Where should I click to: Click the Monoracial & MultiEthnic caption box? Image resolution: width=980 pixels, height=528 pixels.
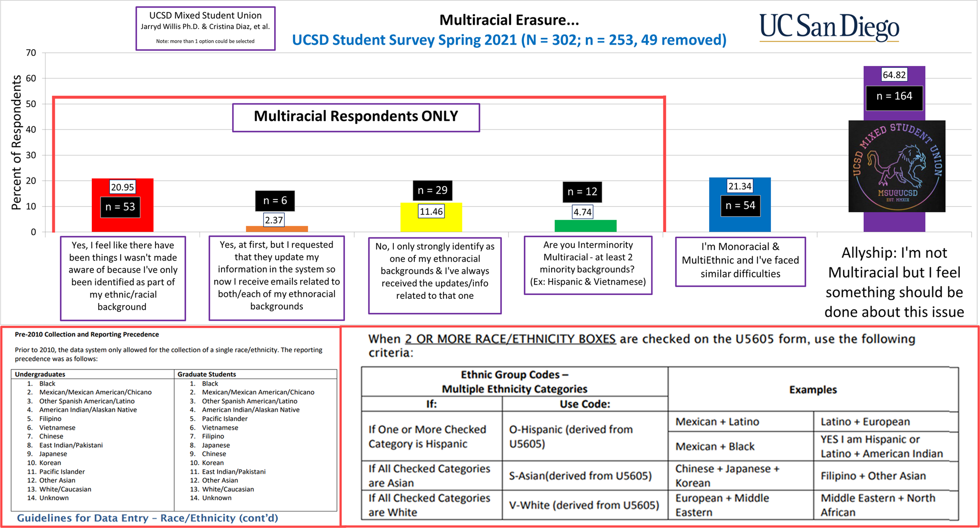click(740, 261)
